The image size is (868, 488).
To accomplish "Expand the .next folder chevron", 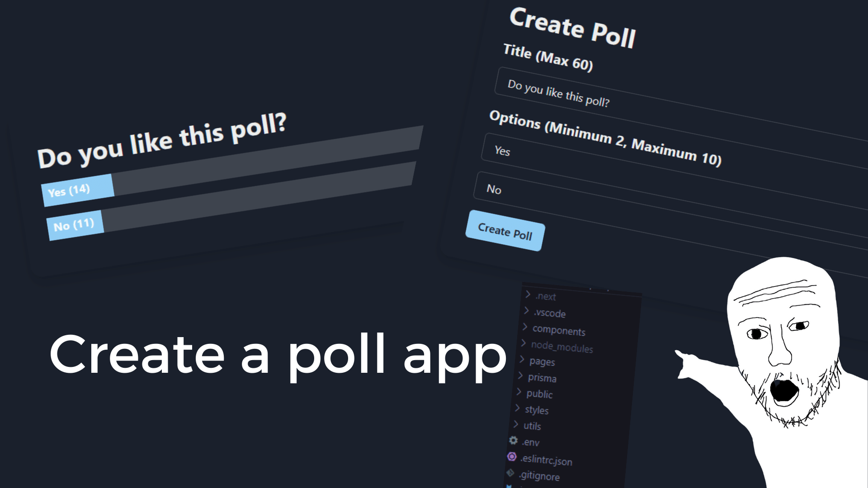I will tap(528, 295).
